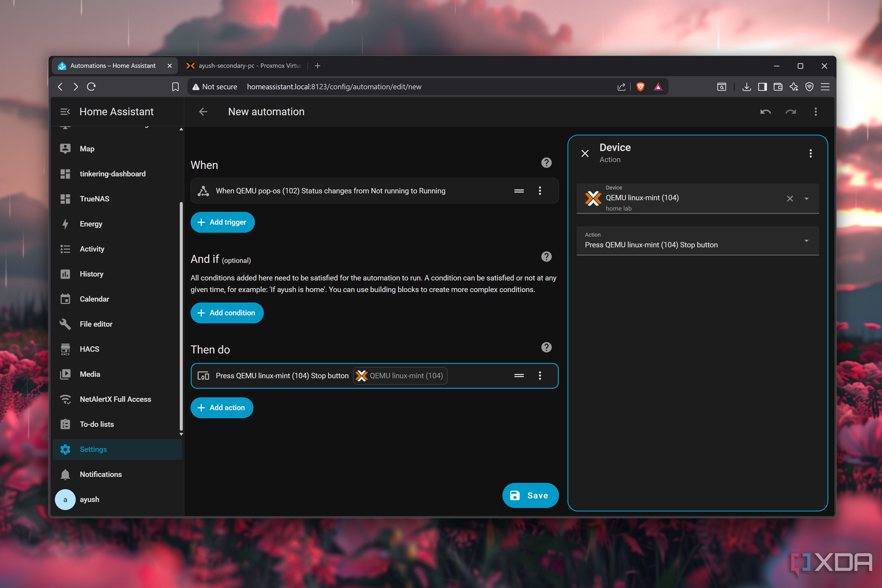Click the Brave Shields lion icon
The height and width of the screenshot is (588, 882).
(640, 87)
